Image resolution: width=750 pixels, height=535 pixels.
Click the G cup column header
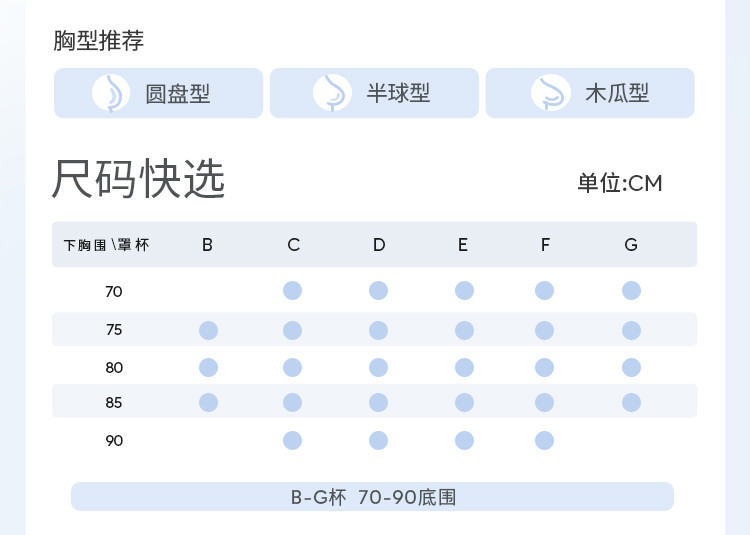[x=631, y=245]
